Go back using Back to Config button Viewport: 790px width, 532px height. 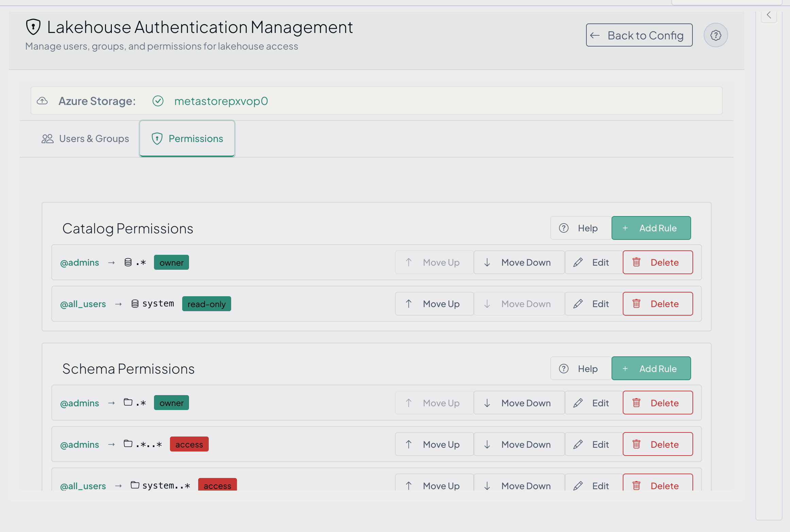(x=639, y=35)
